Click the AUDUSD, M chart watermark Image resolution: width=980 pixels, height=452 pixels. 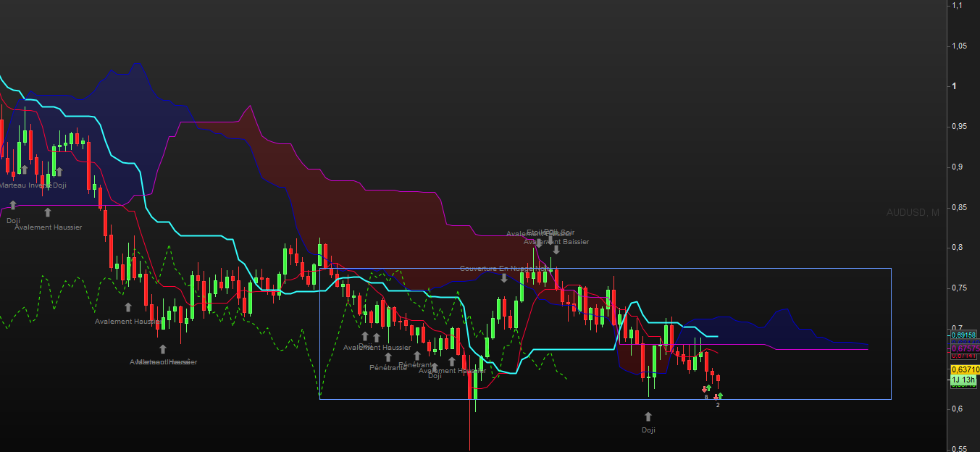pos(913,212)
